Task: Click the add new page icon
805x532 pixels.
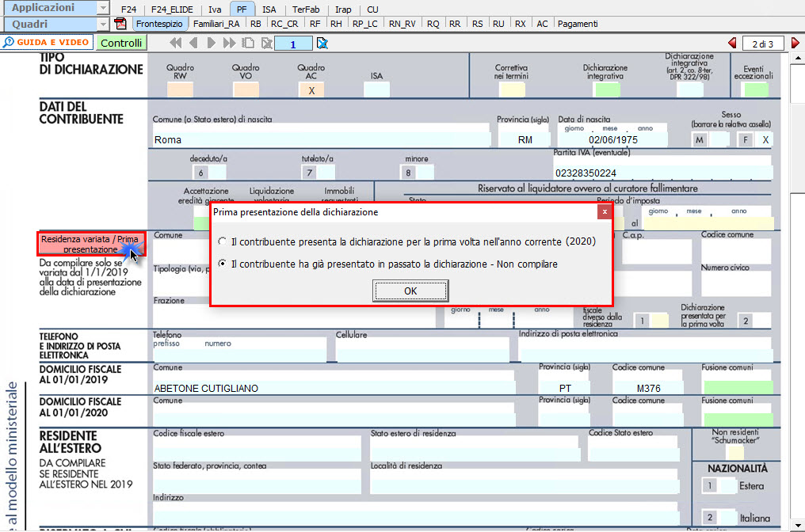Action: [248, 43]
